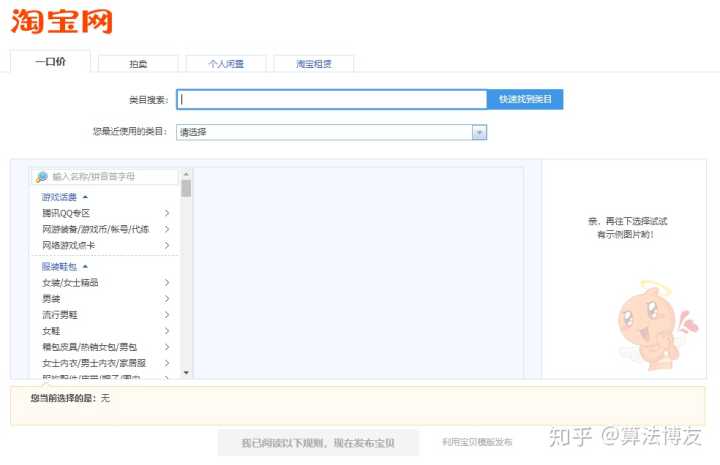Focus the 类目搜索 input field
Viewport: 720px width, 465px height.
(332, 99)
